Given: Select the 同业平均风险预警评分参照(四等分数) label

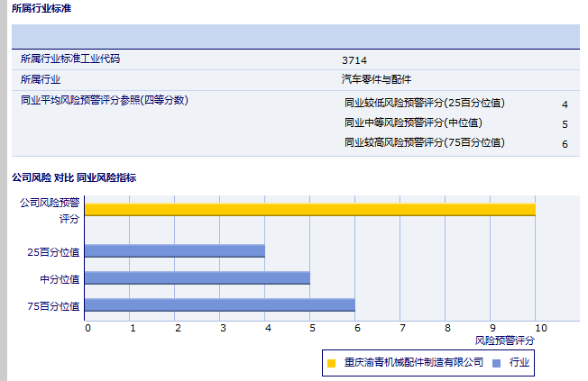Looking at the screenshot, I should [104, 100].
